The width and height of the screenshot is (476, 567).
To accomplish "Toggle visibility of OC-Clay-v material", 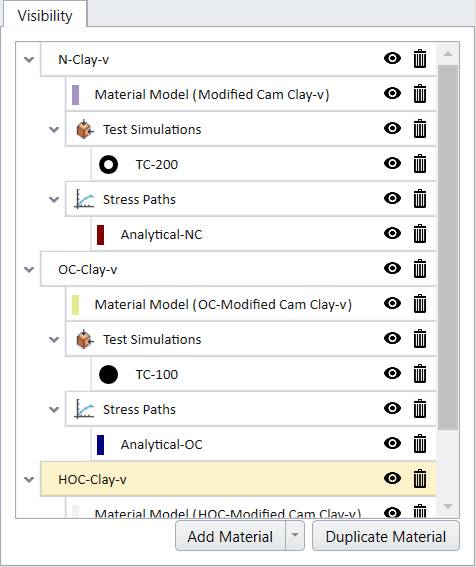I will [x=392, y=268].
